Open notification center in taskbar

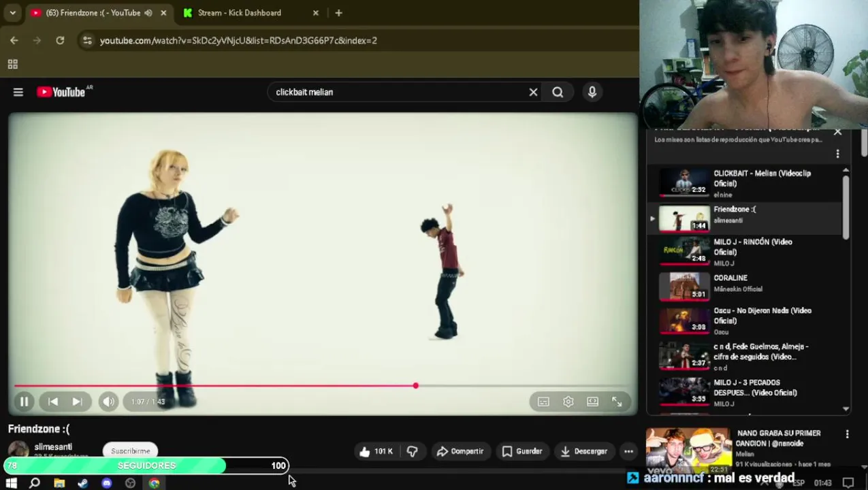click(x=848, y=483)
